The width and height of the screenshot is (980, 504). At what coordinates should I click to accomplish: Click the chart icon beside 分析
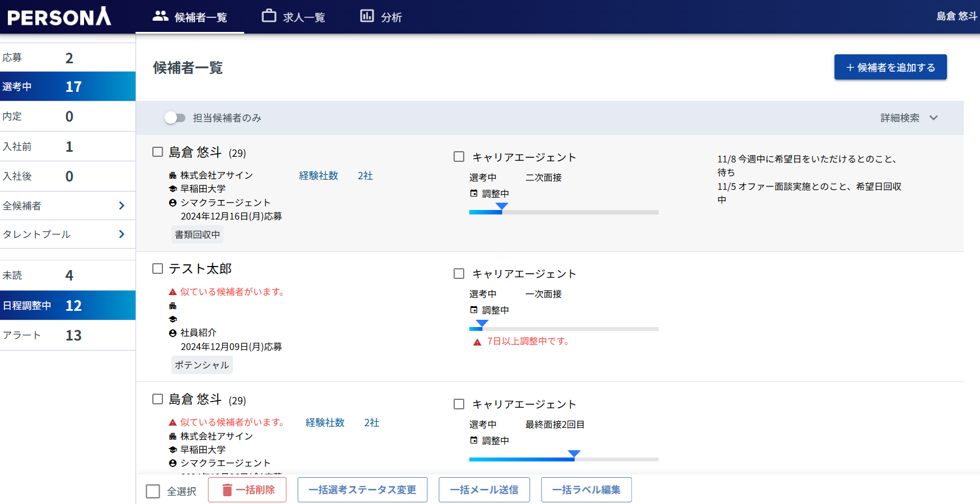(367, 16)
